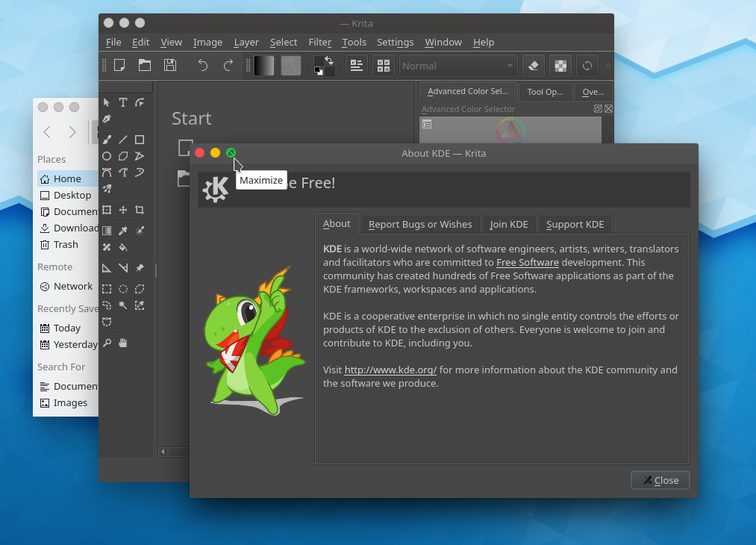
Task: Open the Settings menu in Krita
Action: [x=396, y=43]
